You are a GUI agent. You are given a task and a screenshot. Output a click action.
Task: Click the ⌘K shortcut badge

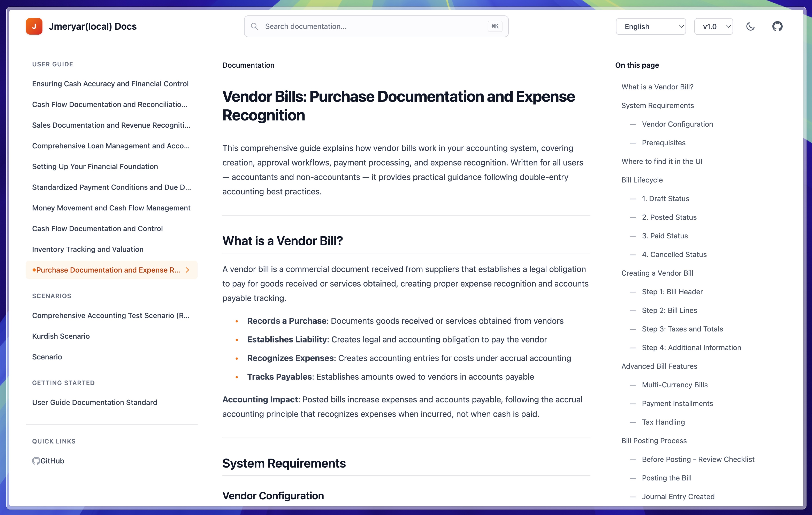pos(495,26)
